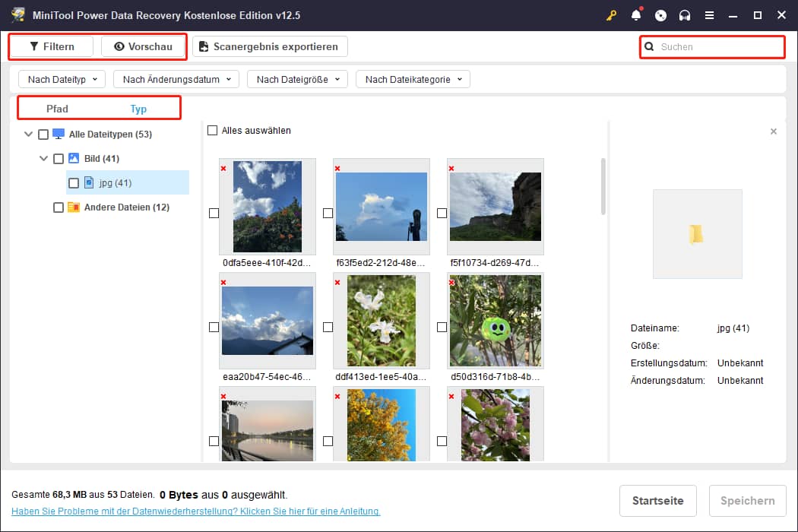Select jpg (41) tree row
This screenshot has height=532, width=798.
click(127, 182)
